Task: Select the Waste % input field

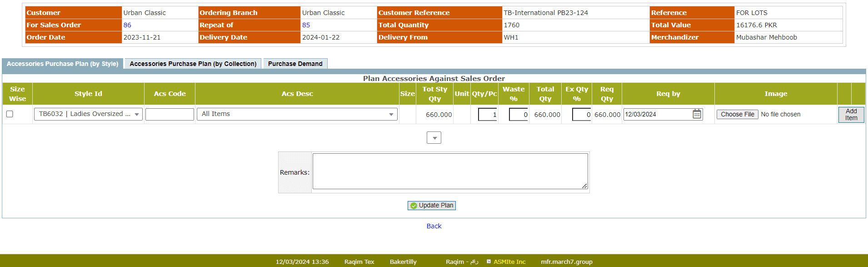Action: [x=519, y=115]
